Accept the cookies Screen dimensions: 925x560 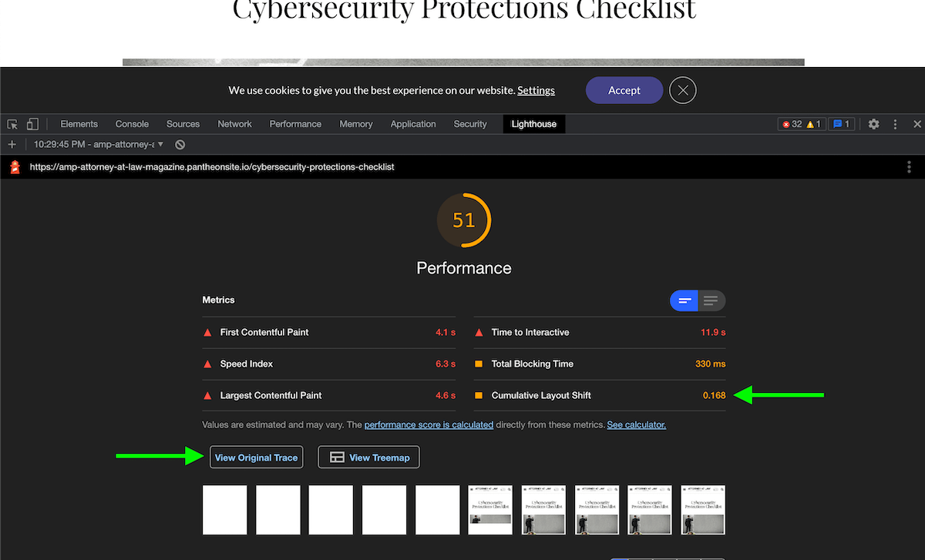click(624, 90)
